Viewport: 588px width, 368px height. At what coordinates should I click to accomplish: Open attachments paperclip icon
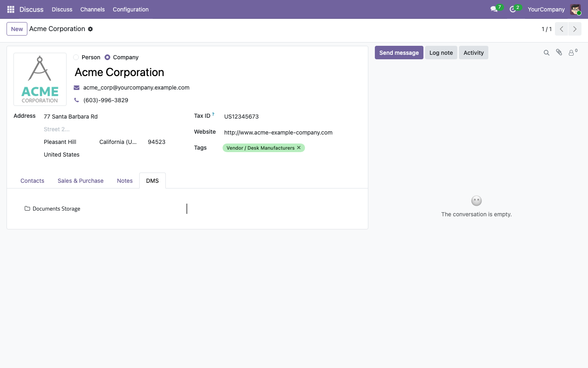pyautogui.click(x=559, y=52)
